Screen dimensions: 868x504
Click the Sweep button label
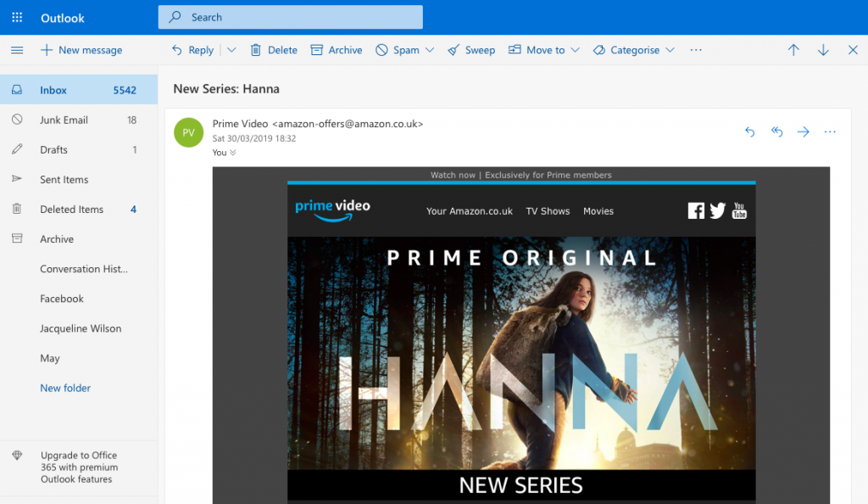(x=480, y=50)
